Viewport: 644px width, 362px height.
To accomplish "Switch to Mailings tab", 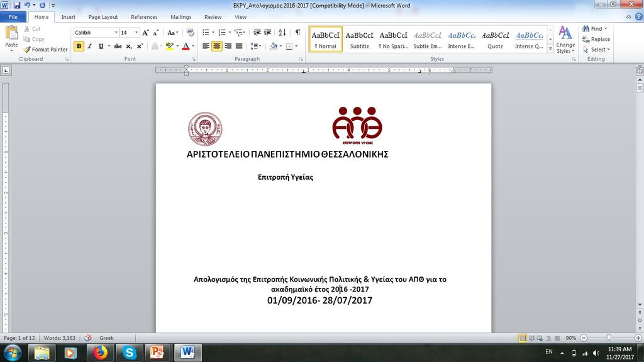I will pos(180,17).
